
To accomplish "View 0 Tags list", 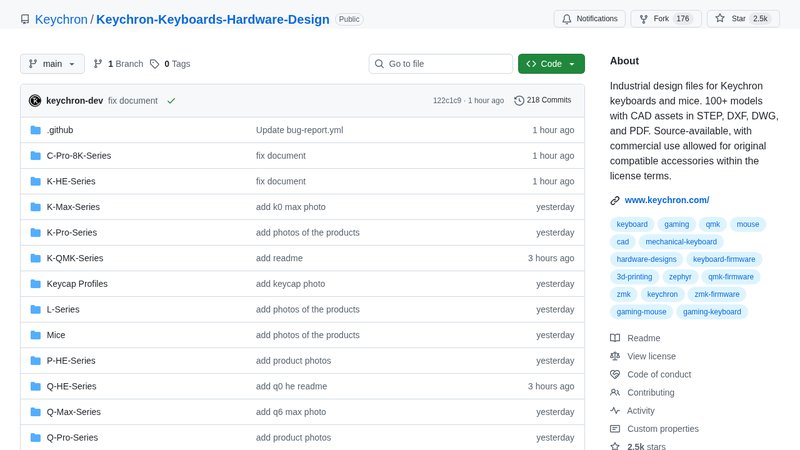I will coord(170,64).
